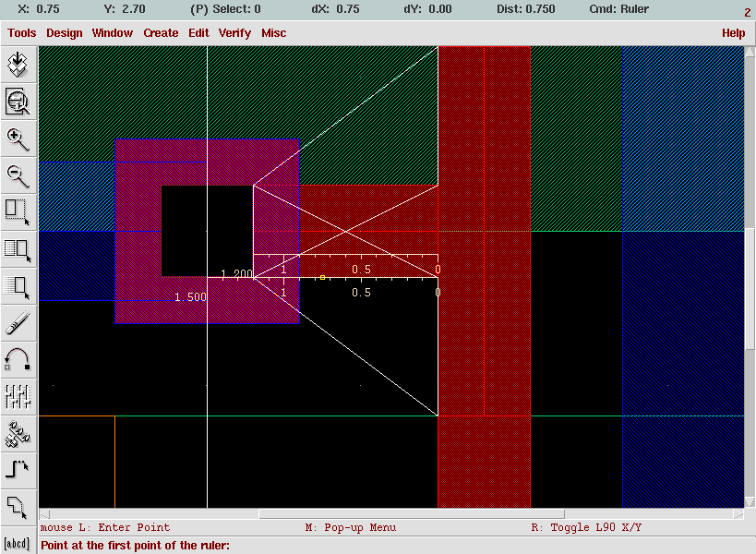Viewport: 756px width, 554px height.
Task: Click 'mouse L: Enter Point' hint text
Action: tap(105, 527)
